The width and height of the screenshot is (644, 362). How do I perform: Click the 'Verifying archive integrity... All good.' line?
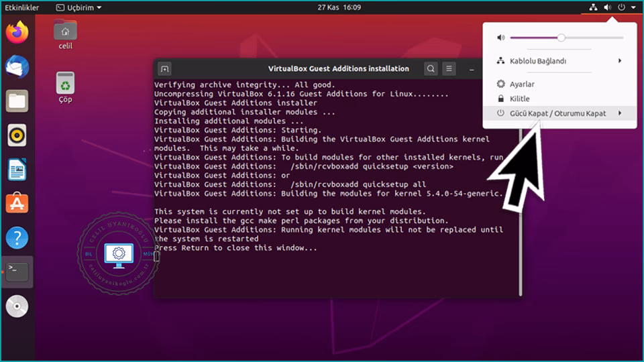245,85
